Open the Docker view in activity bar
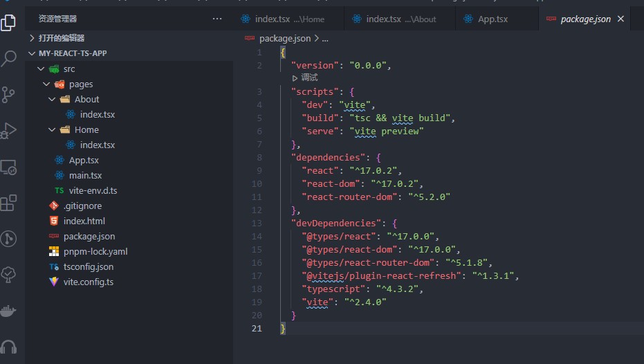Viewport: 644px width, 364px height. click(9, 311)
